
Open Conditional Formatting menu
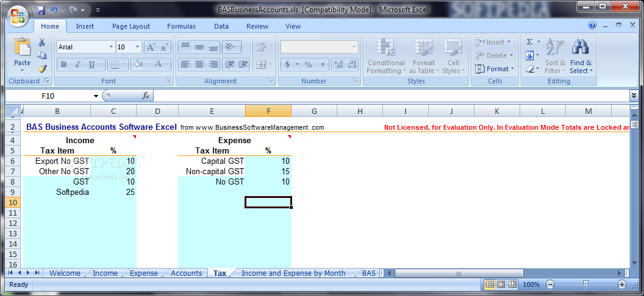click(x=386, y=56)
